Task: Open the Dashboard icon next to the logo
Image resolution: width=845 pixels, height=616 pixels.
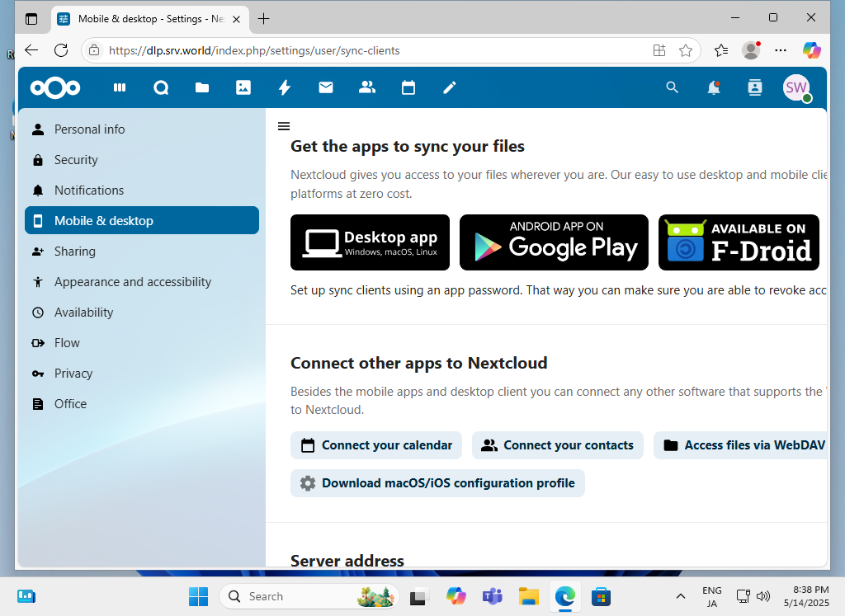Action: click(120, 87)
